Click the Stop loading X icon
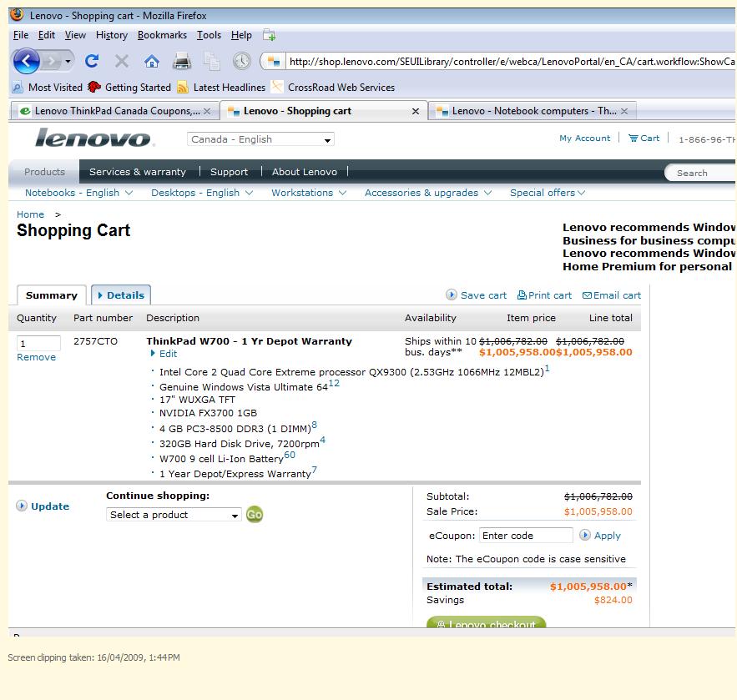This screenshot has height=700, width=737. 122,61
